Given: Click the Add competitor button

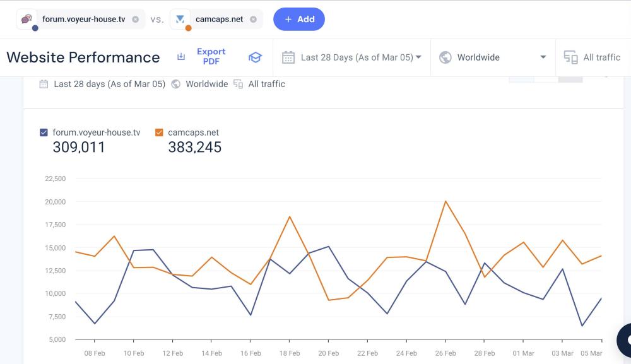Looking at the screenshot, I should [298, 19].
